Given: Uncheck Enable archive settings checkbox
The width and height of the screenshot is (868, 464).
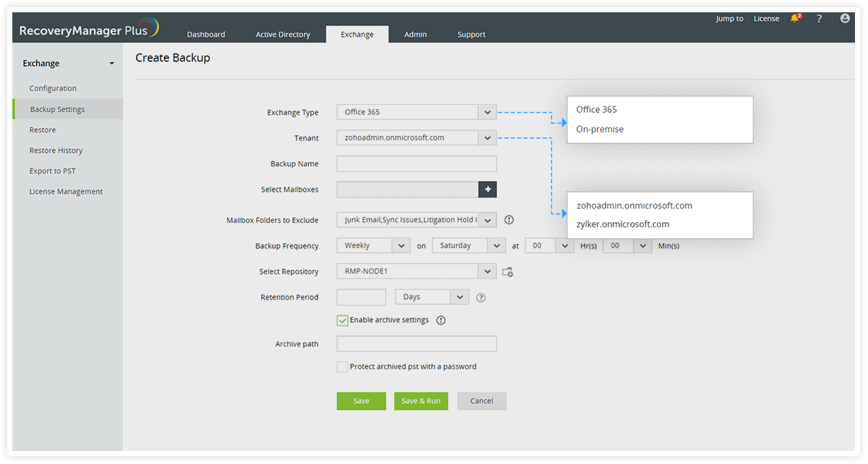Looking at the screenshot, I should click(x=342, y=320).
